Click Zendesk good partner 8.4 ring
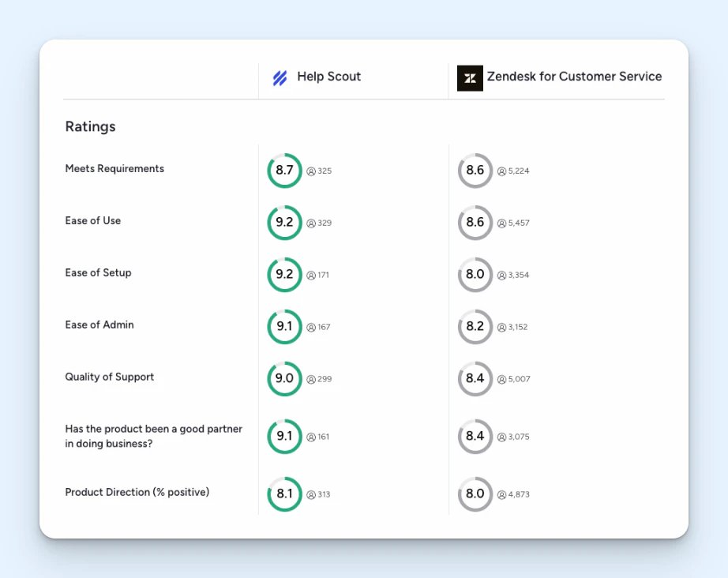 [475, 437]
